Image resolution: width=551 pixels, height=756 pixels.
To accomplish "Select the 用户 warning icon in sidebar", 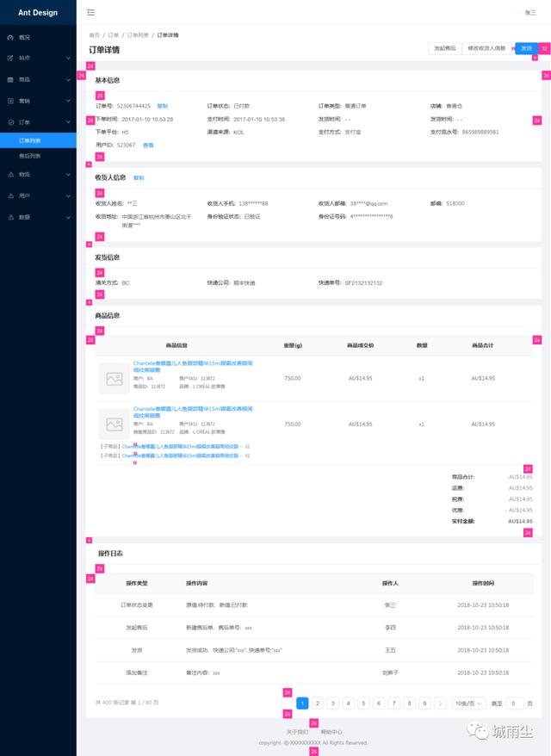I will coord(10,195).
